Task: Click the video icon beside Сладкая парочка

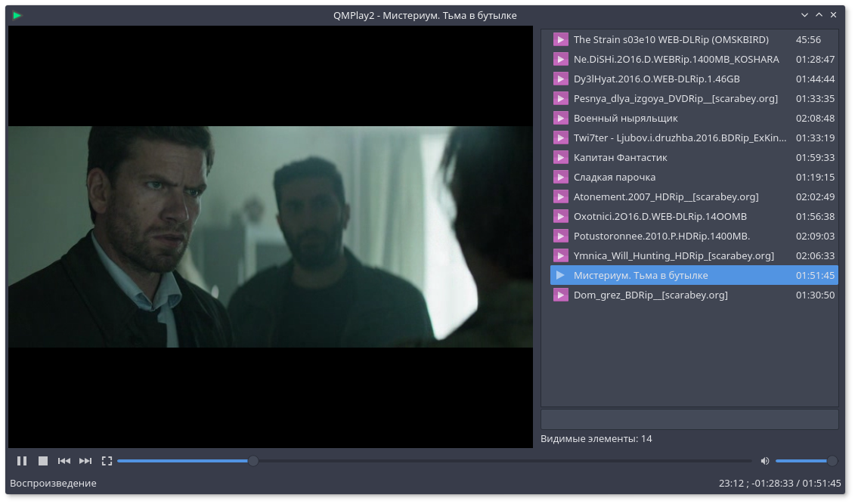Action: [x=560, y=177]
